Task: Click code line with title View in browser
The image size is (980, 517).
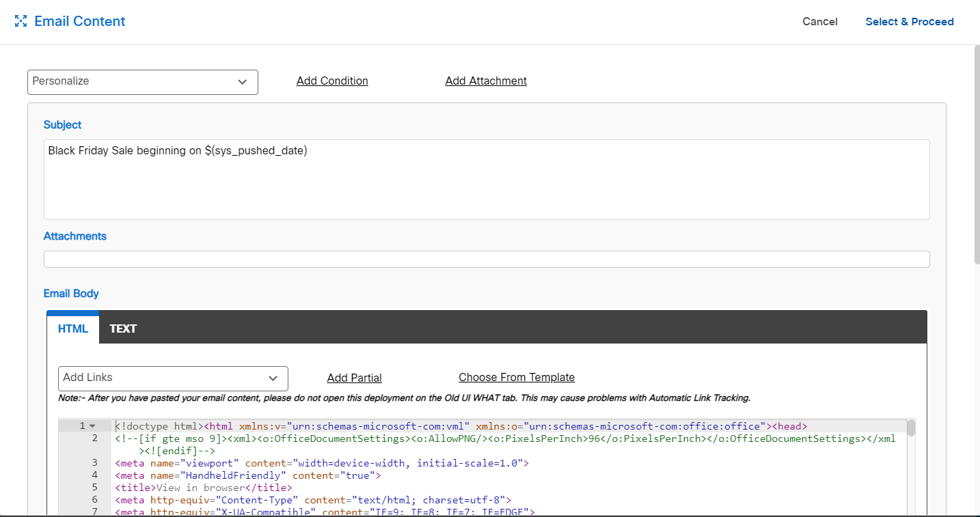Action: pos(204,488)
